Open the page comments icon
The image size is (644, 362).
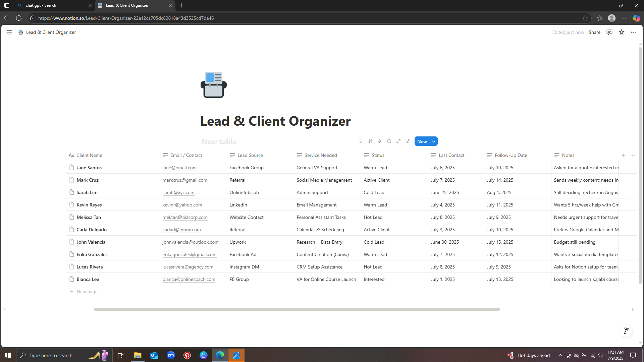point(609,32)
